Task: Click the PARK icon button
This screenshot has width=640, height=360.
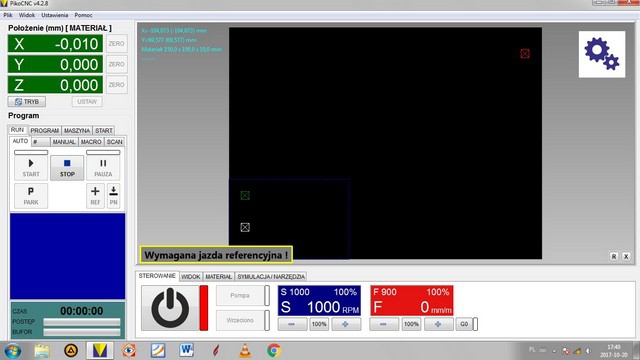Action: pos(31,196)
